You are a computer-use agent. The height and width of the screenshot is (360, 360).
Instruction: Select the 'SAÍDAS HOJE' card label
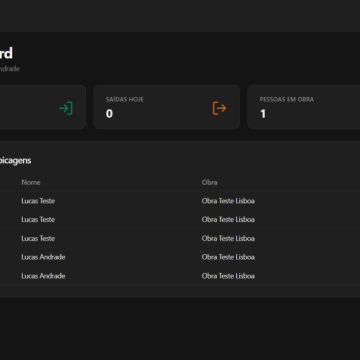click(125, 99)
